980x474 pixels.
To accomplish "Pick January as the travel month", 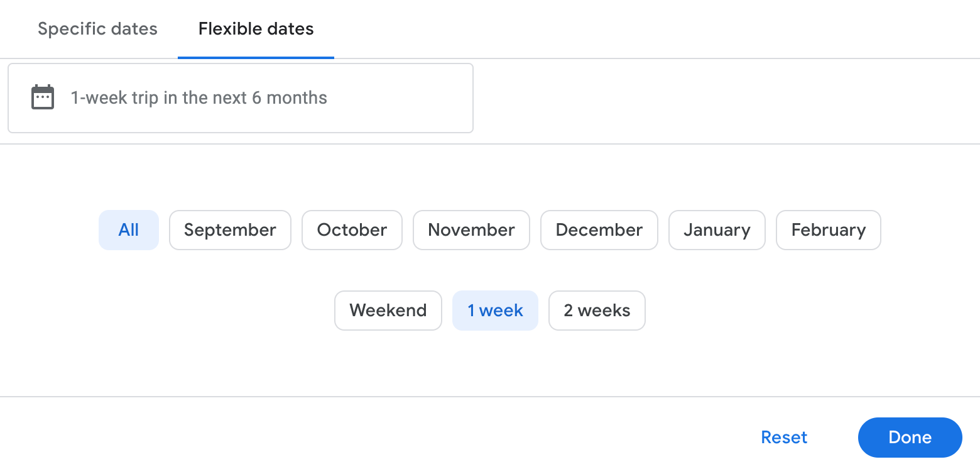I will 717,230.
